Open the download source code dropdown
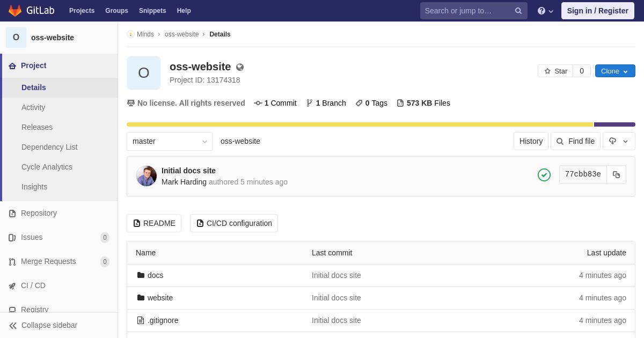Viewport: 644px width, 338px height. pos(619,141)
